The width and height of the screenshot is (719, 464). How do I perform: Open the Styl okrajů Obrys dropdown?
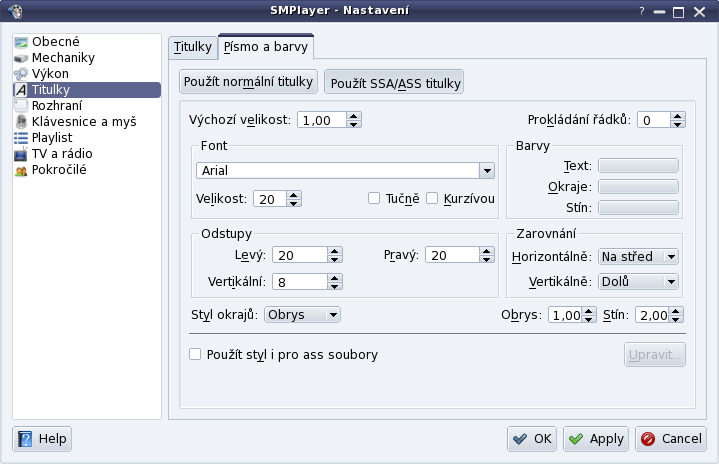302,315
